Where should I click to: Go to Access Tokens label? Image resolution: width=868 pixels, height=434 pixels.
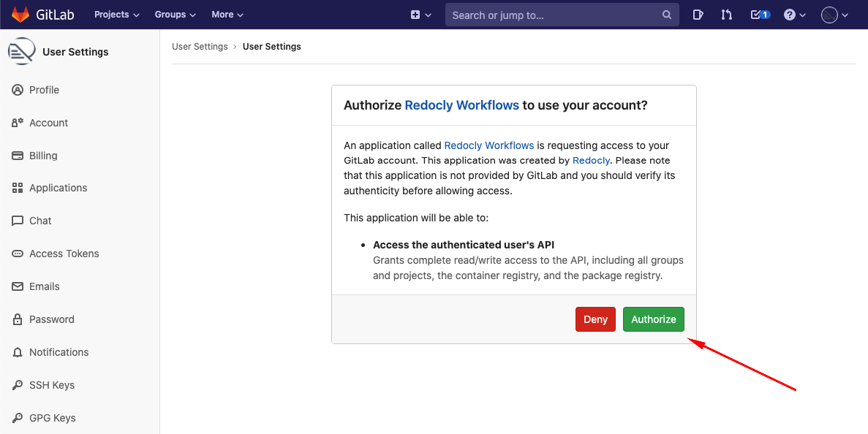click(x=64, y=254)
